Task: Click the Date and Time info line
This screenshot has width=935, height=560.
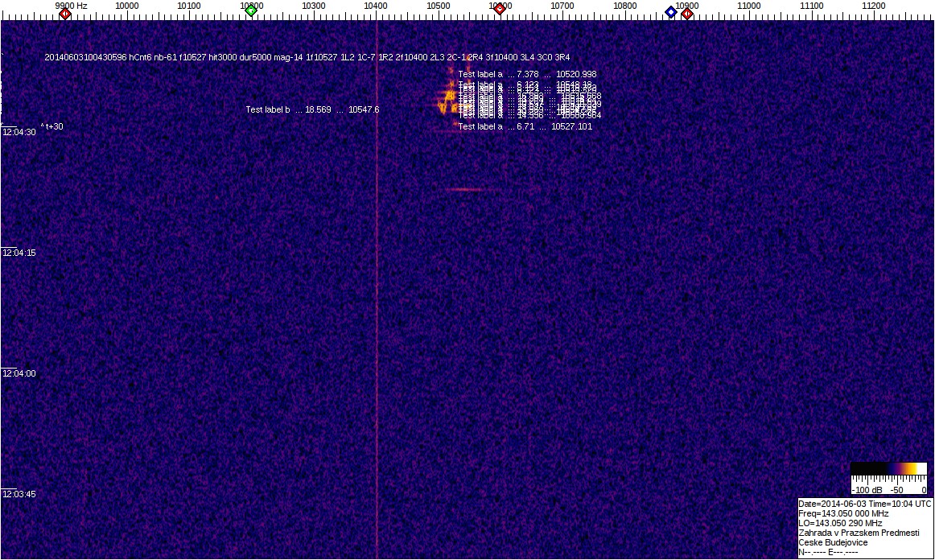Action: coord(864,504)
